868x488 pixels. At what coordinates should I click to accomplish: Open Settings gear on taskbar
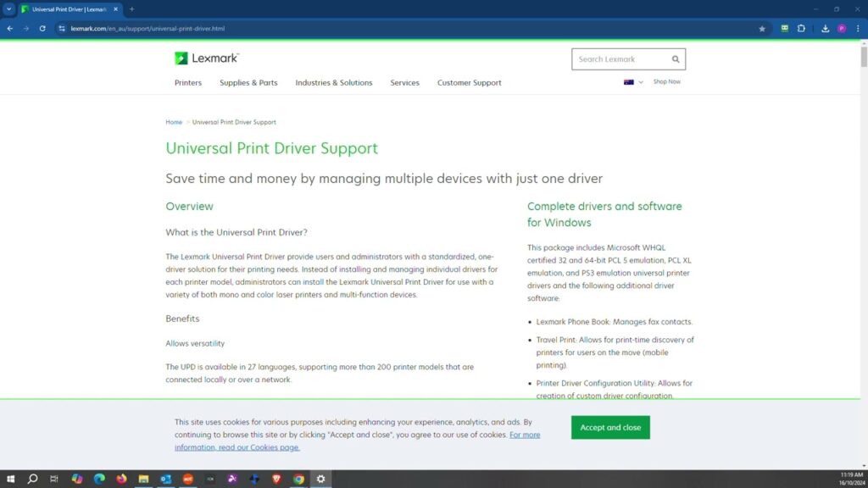tap(320, 479)
